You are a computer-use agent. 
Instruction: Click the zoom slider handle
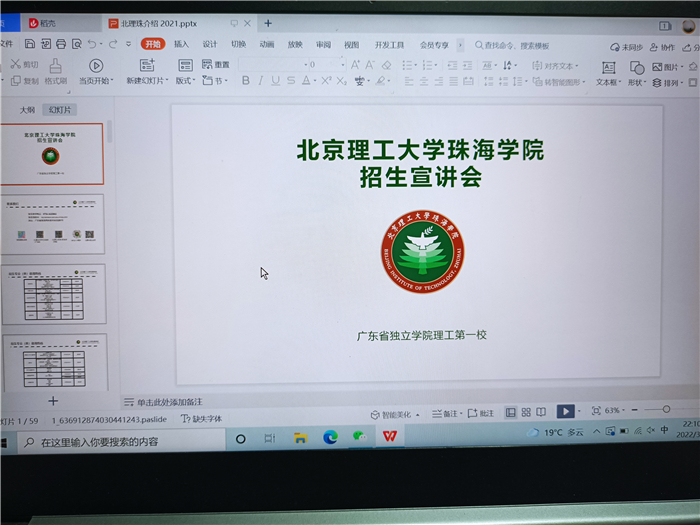(x=666, y=409)
